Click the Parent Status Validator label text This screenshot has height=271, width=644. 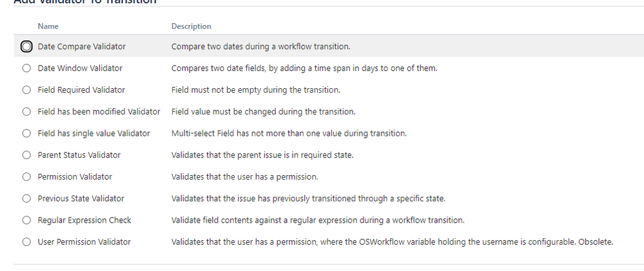[79, 155]
